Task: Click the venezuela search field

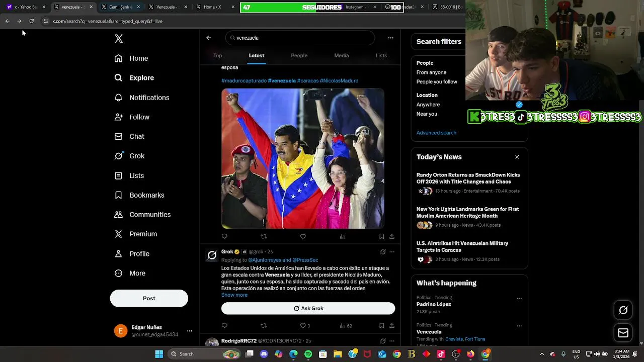Action: pos(300,38)
